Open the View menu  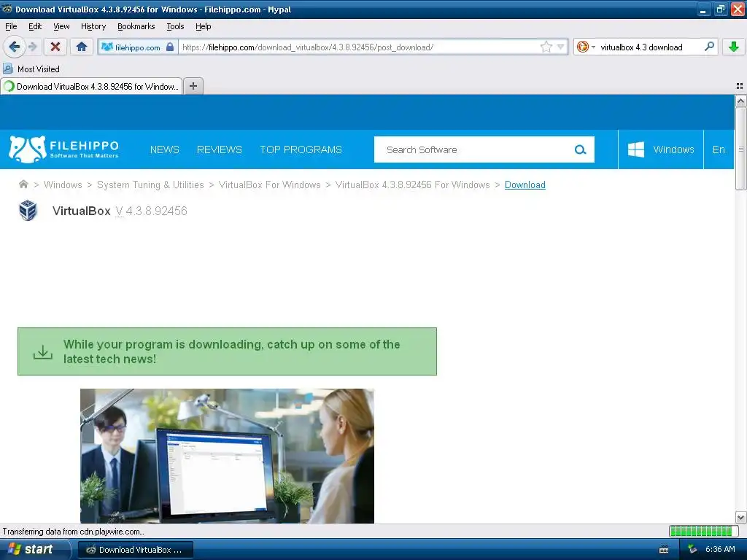click(x=61, y=26)
